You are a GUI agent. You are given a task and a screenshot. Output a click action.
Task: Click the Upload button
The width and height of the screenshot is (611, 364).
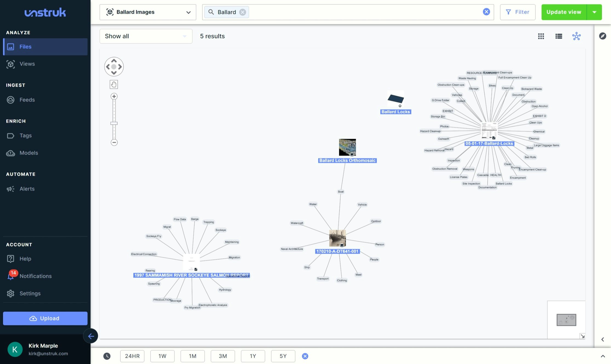[45, 319]
